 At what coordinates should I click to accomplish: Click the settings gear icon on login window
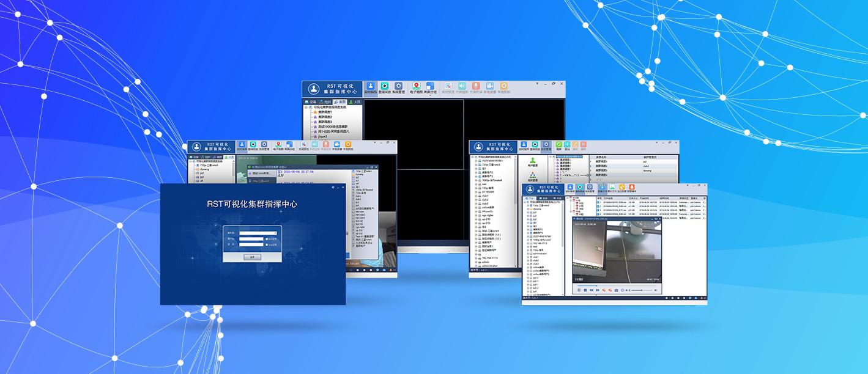(332, 187)
